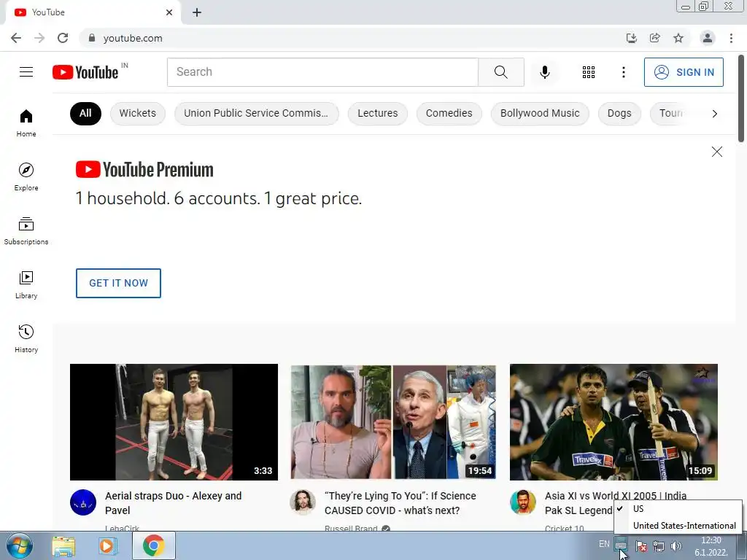Select the Comedies filter chip

(449, 113)
